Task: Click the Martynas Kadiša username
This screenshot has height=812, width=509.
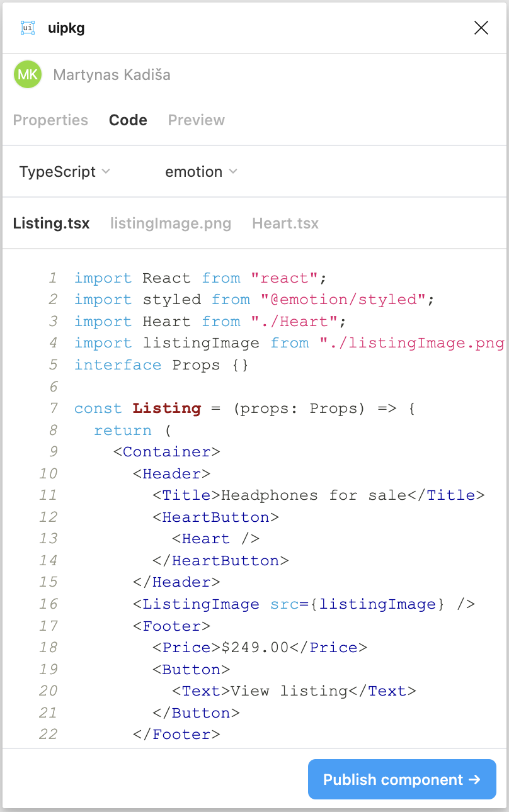Action: point(112,75)
